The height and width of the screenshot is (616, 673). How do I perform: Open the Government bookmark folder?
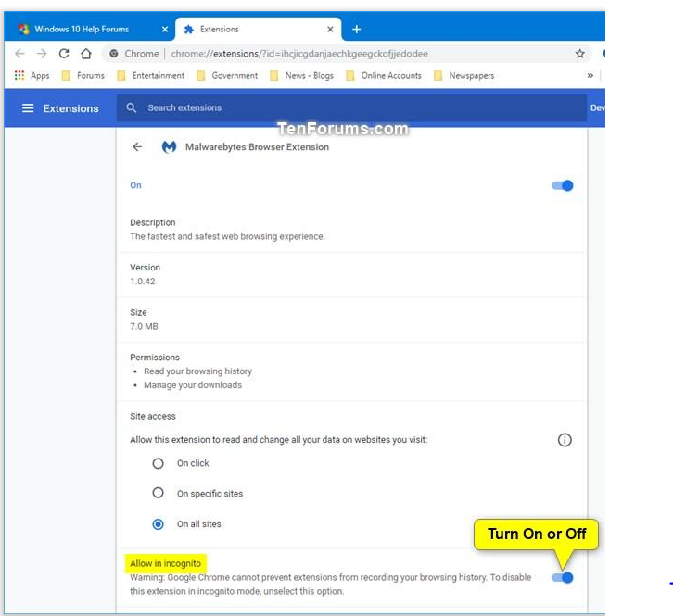click(227, 76)
